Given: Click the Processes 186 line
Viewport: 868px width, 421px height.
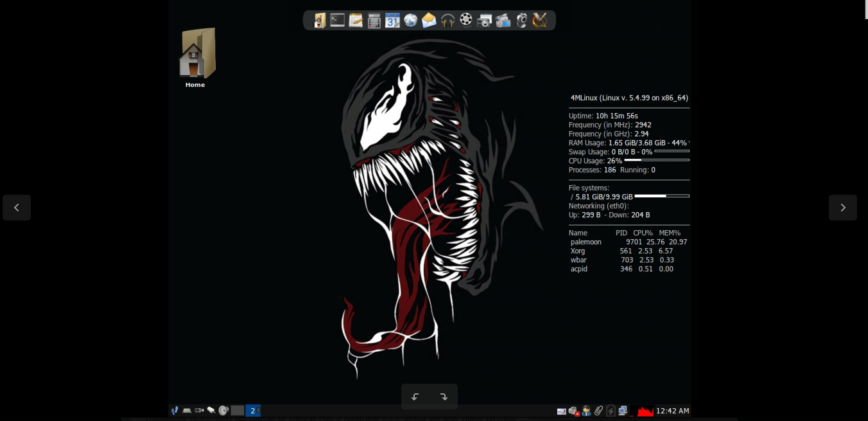Looking at the screenshot, I should 612,170.
